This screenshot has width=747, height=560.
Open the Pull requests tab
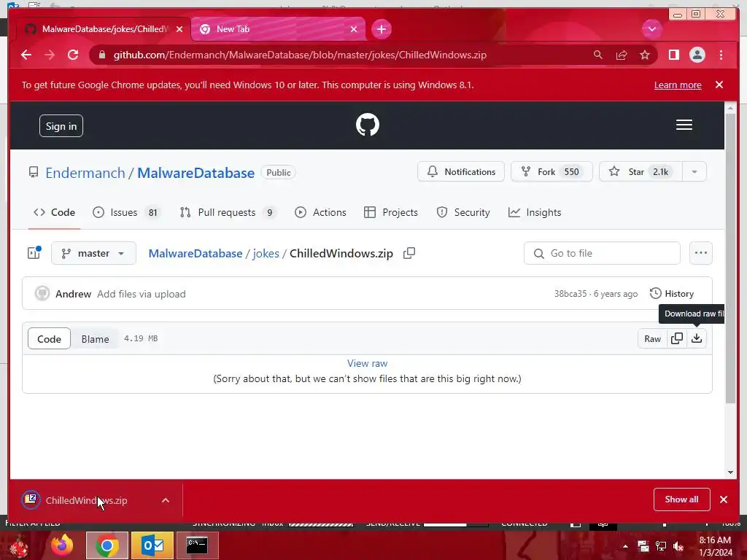pyautogui.click(x=228, y=212)
